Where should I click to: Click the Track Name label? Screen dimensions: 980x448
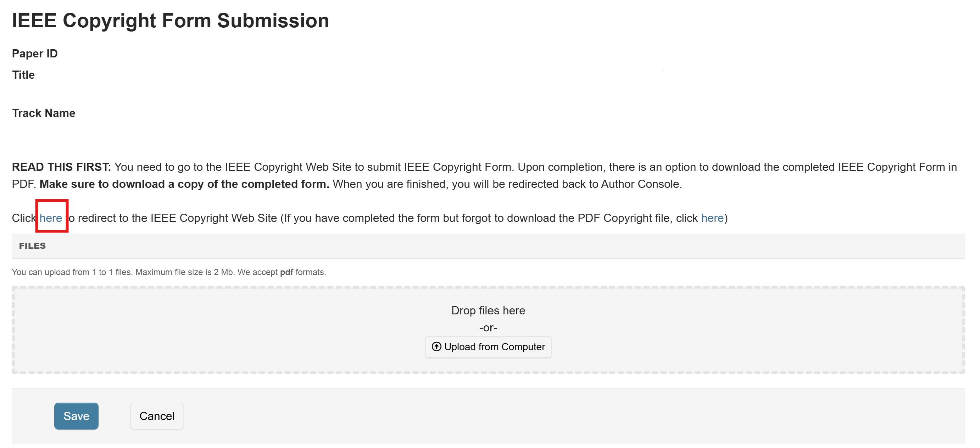(x=43, y=113)
